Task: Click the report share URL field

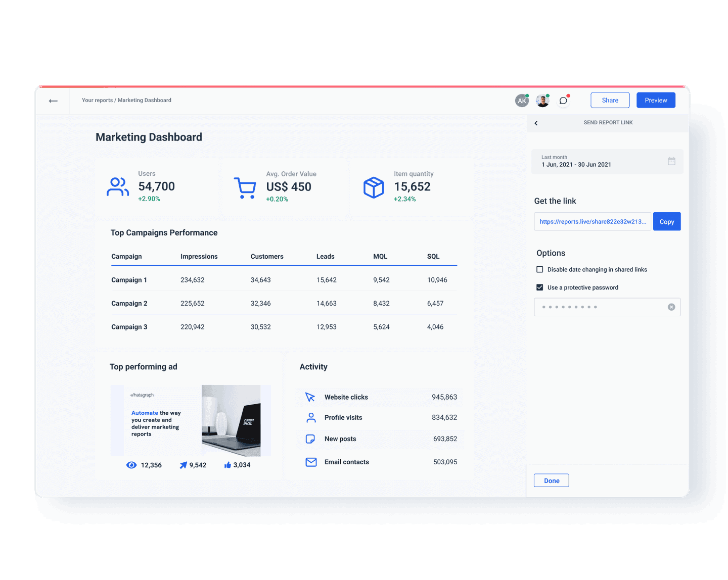Action: (x=591, y=221)
